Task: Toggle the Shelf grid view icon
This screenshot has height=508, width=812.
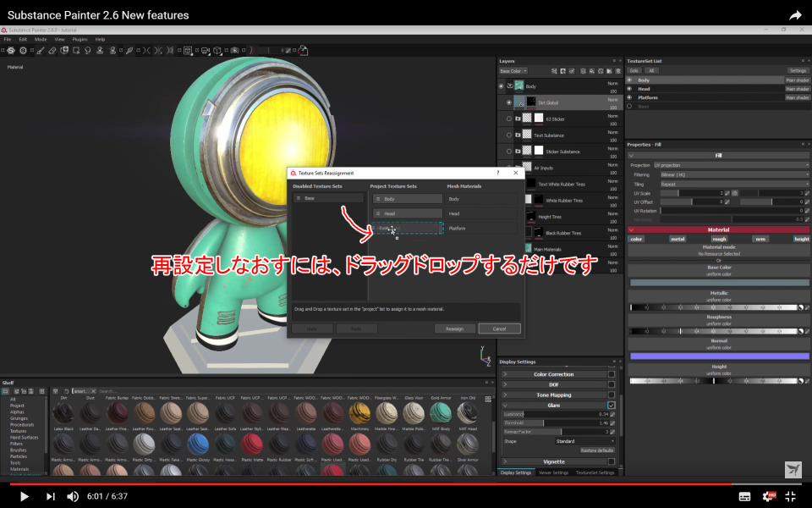Action: (488, 399)
